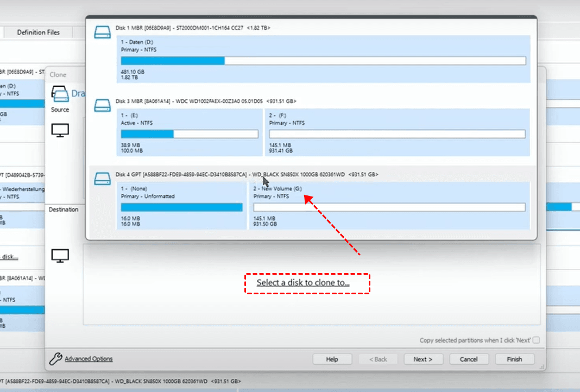
Task: Click the (F:) partition usage bar
Action: coord(397,134)
